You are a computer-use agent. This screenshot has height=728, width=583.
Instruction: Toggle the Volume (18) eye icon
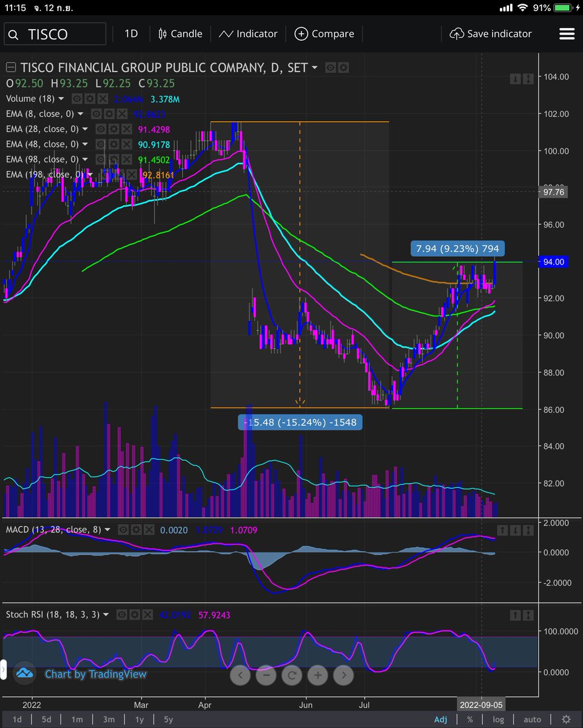[77, 98]
